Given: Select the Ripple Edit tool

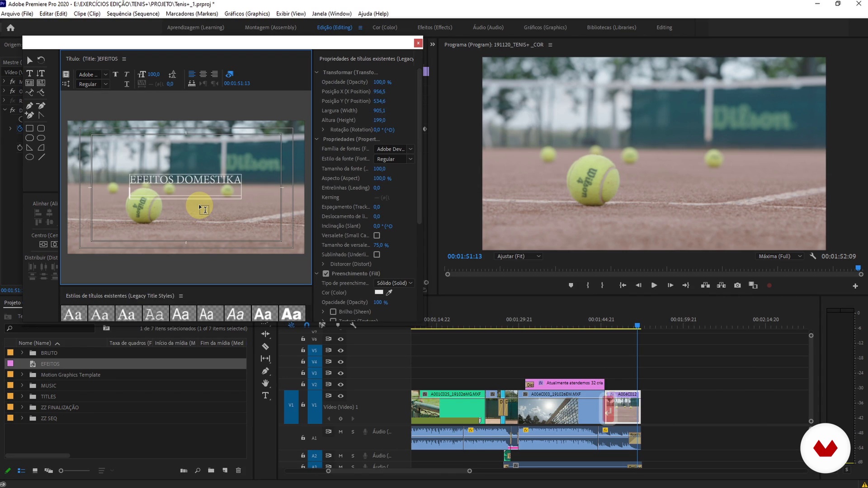Looking at the screenshot, I should coord(265,334).
